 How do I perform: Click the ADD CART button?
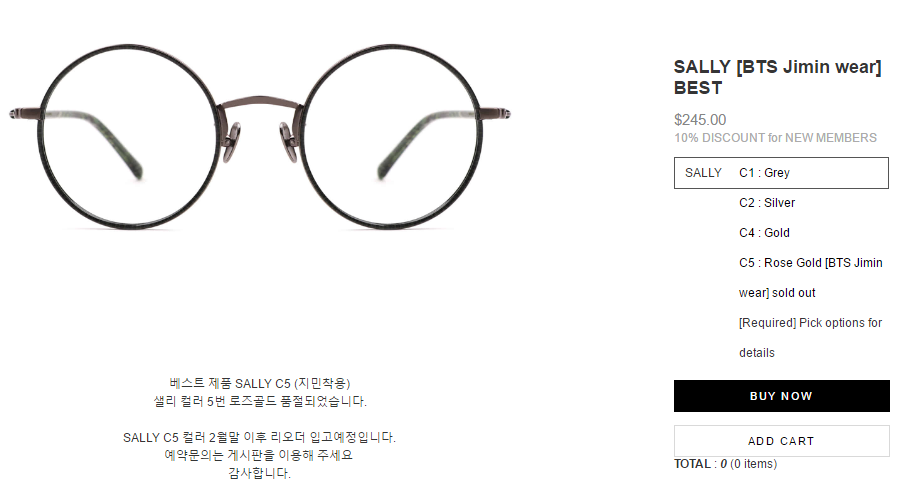click(x=781, y=441)
